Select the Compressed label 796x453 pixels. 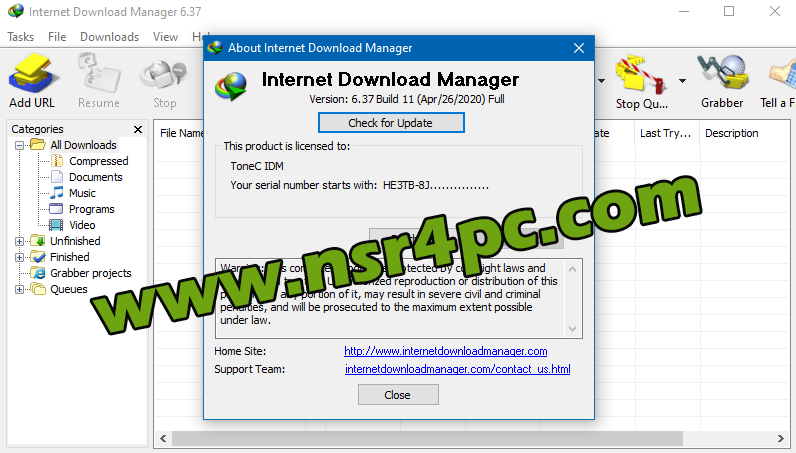(x=98, y=161)
